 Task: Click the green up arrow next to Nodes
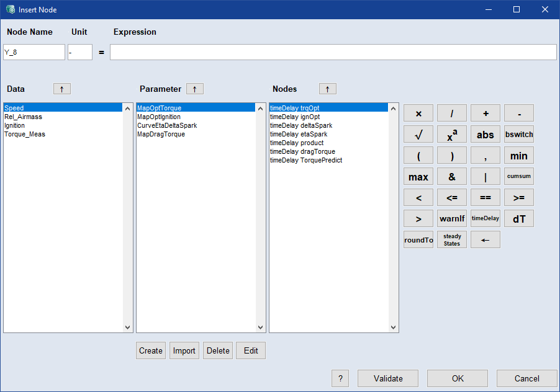pos(328,89)
